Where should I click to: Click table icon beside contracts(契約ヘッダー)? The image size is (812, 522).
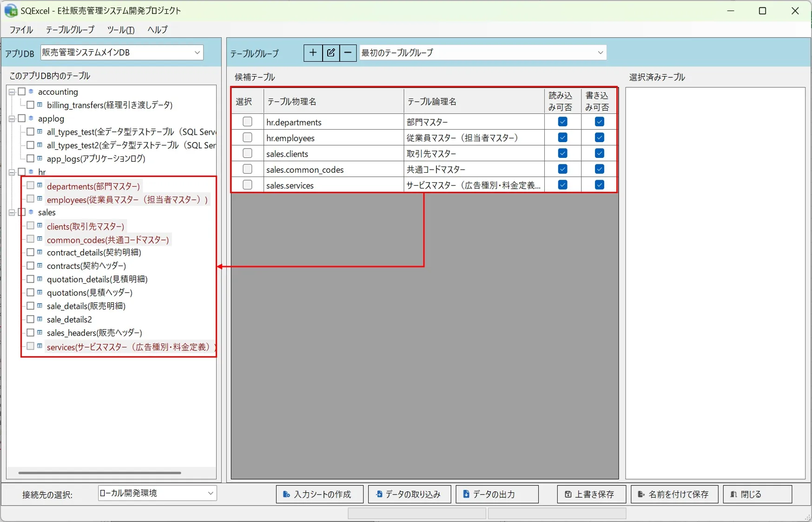pyautogui.click(x=40, y=266)
